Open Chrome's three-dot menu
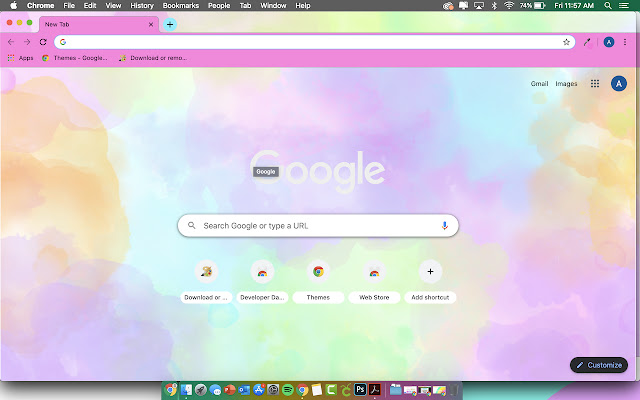Viewport: 640px width, 400px height. click(624, 42)
